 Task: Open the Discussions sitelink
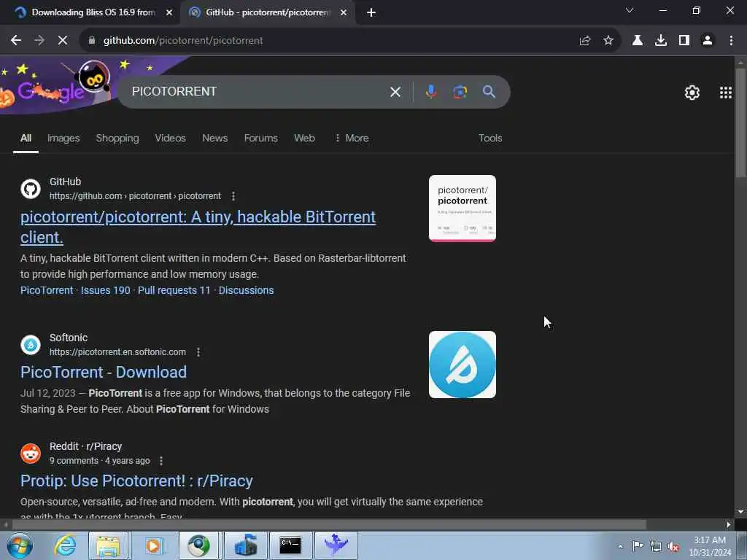point(246,290)
